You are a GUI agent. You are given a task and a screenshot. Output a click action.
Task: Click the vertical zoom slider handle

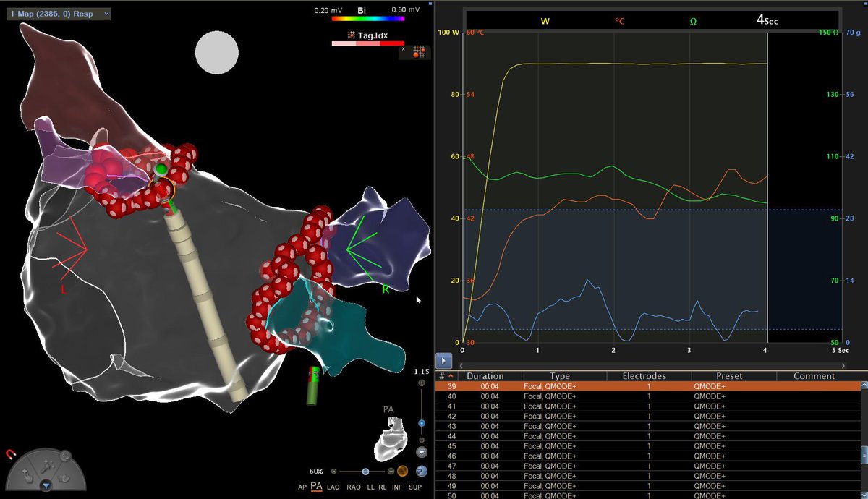coord(422,423)
